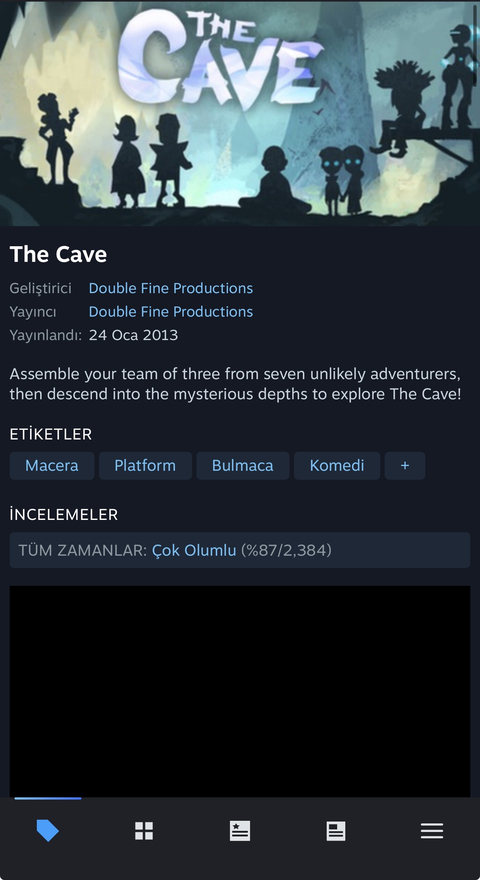Open the newspaper icon tab in the bottom bar
This screenshot has width=480, height=880.
pos(336,831)
